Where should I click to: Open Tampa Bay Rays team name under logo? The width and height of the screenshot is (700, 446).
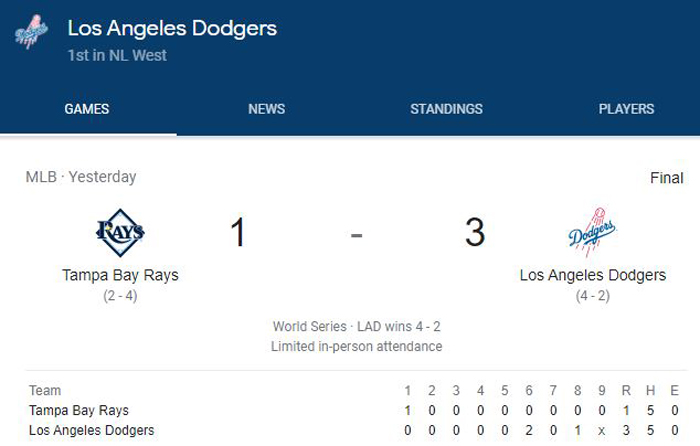tap(120, 275)
